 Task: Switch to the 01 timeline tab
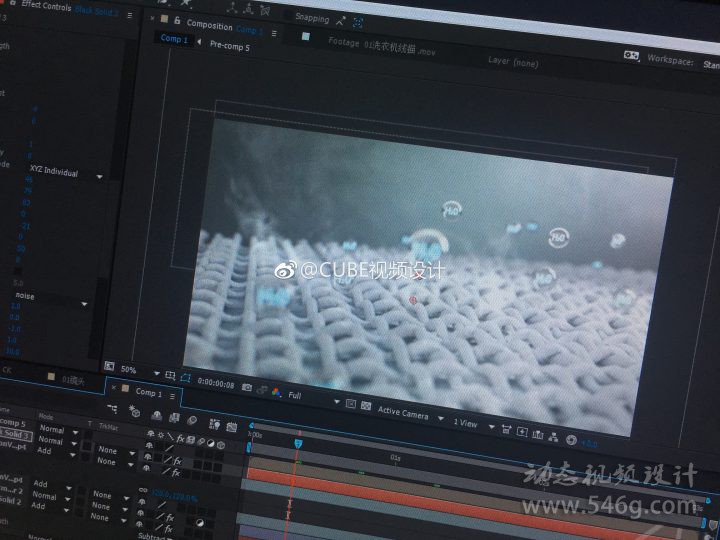click(x=73, y=380)
